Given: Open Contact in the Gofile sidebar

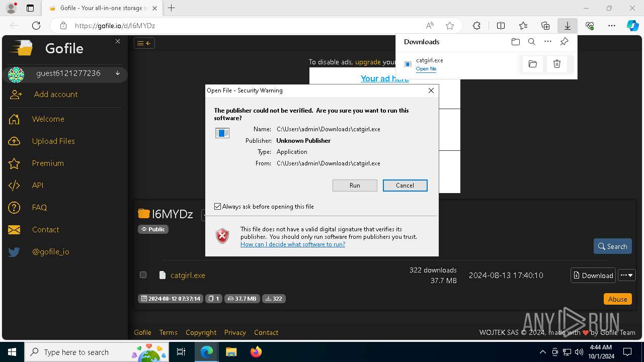Looking at the screenshot, I should (x=45, y=230).
